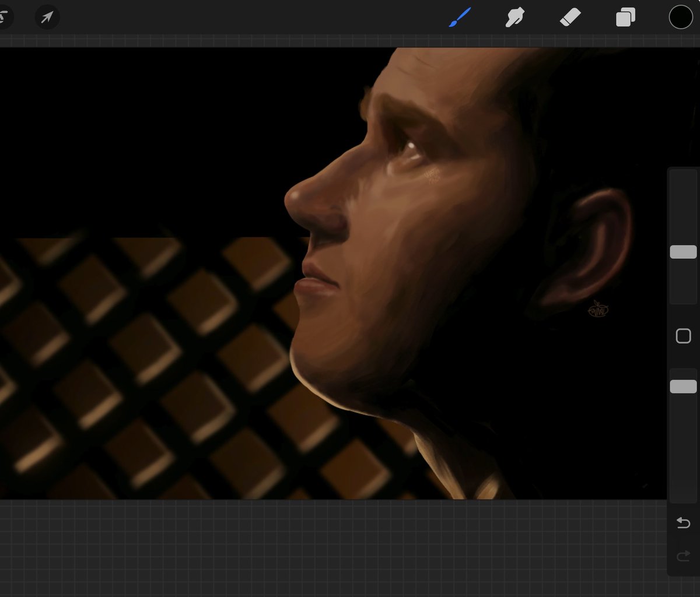Redo the last undone stroke

[x=683, y=557]
